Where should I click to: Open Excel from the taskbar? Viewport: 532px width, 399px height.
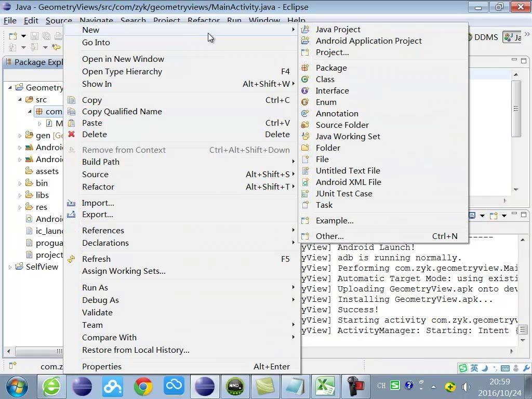point(325,387)
